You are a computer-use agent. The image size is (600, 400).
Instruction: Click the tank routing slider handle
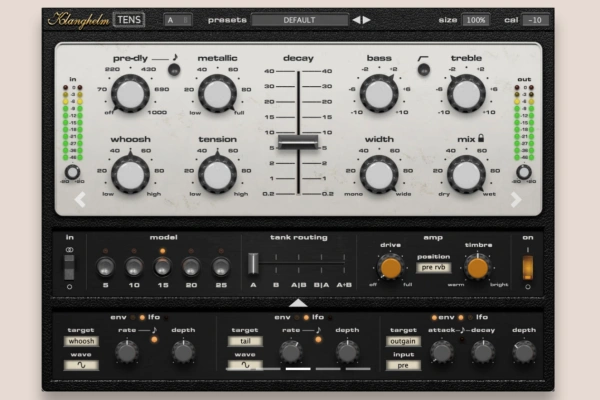[x=253, y=263]
